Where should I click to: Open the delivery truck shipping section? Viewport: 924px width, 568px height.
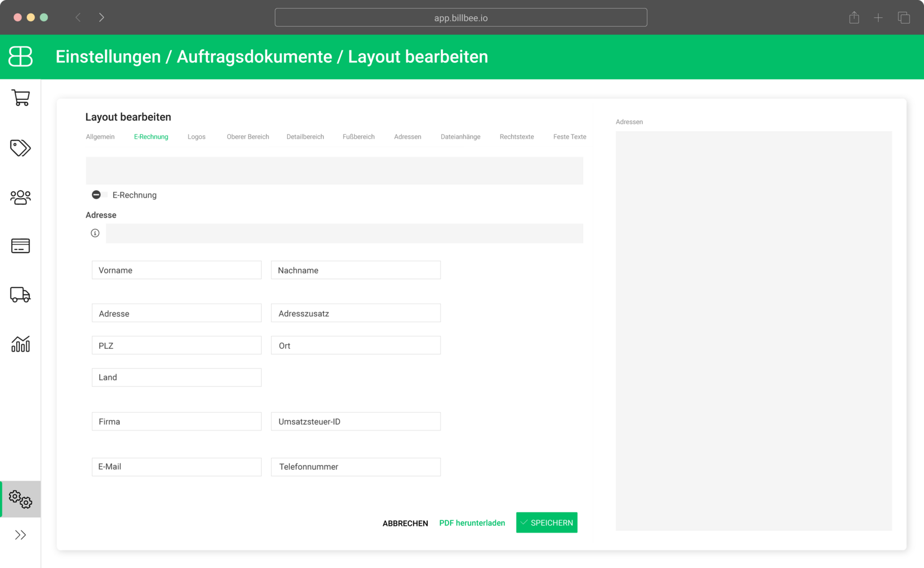(x=21, y=295)
